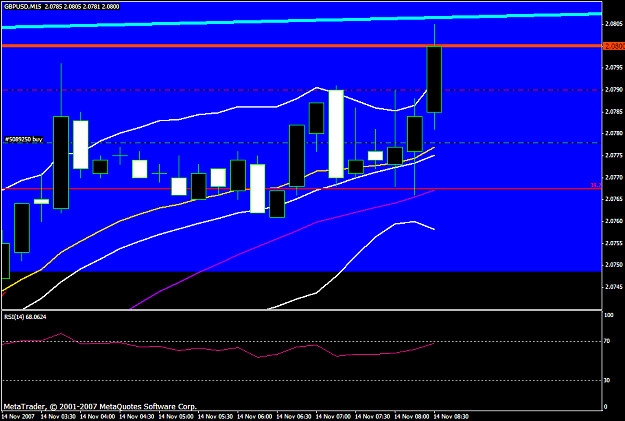
Task: Click the 2.0780 price scale label
Action: coord(614,134)
